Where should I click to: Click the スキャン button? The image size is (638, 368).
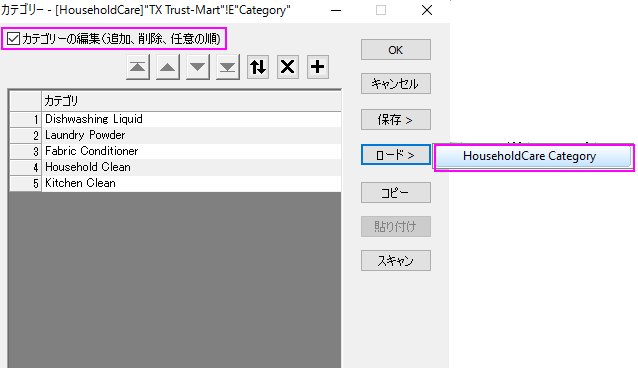click(x=395, y=261)
